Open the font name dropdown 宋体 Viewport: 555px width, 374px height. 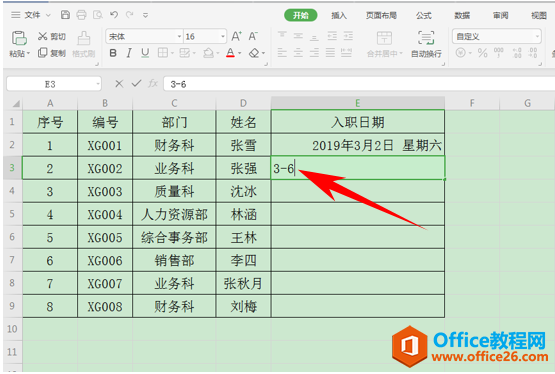(x=180, y=36)
